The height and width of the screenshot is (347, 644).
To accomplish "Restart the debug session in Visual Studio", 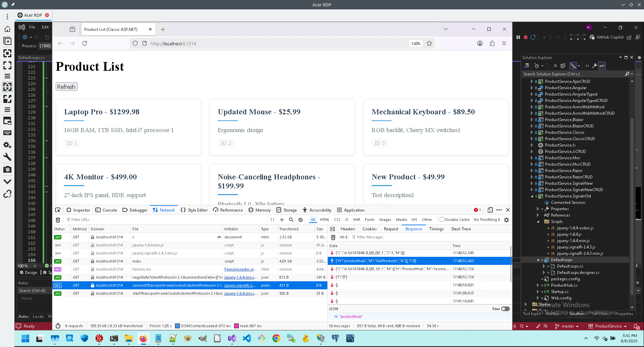I will [x=533, y=37].
